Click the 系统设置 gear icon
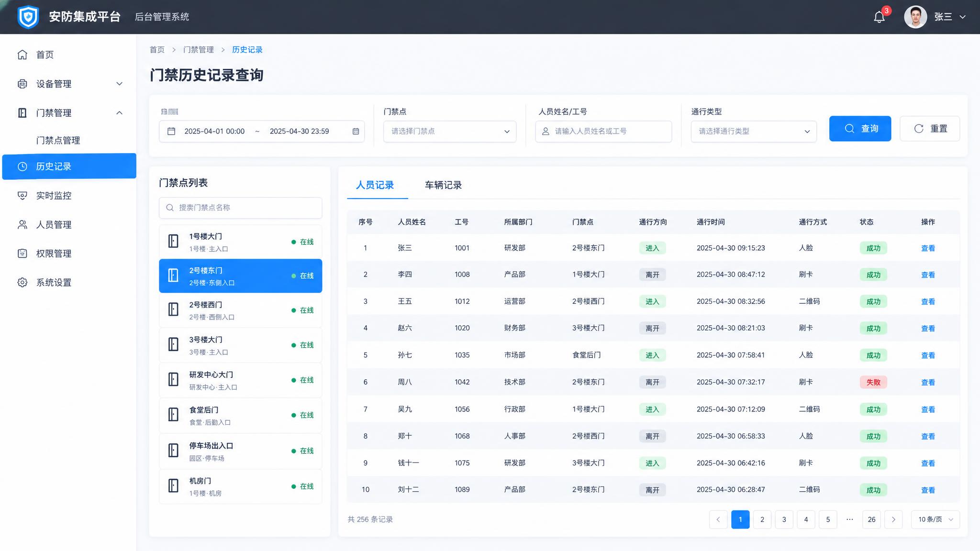This screenshot has width=980, height=551. [x=22, y=282]
